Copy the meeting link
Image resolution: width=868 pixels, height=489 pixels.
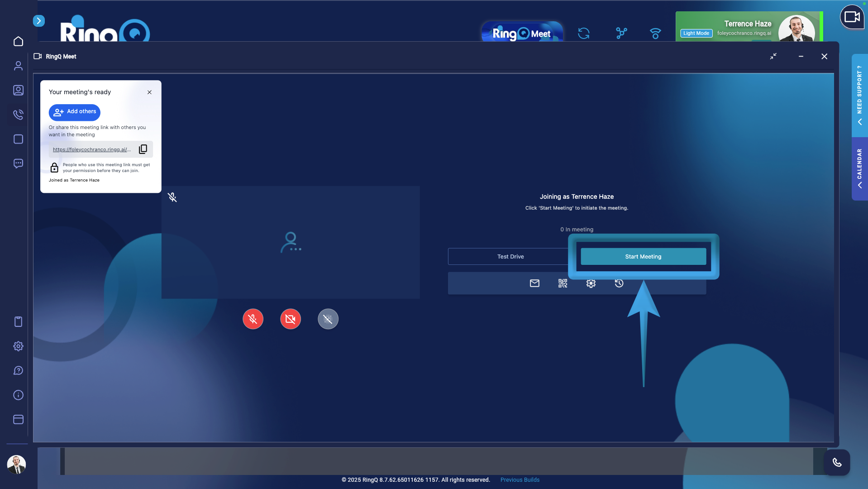[143, 149]
